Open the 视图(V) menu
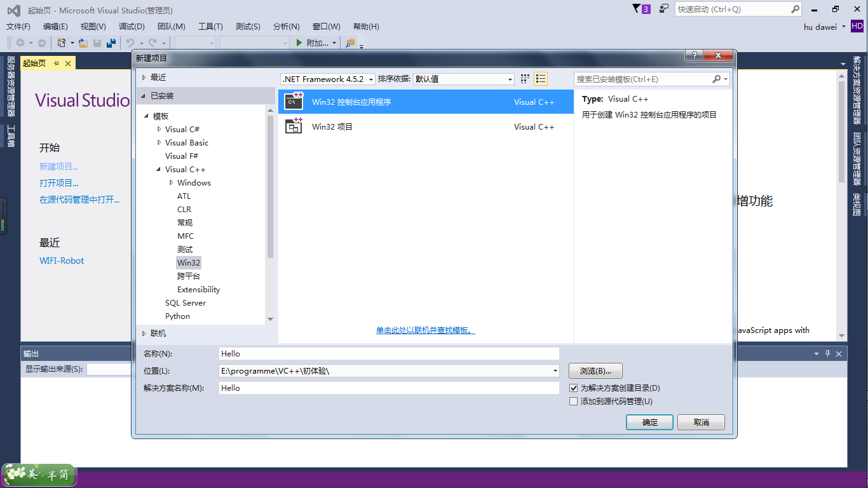Image resolution: width=868 pixels, height=488 pixels. point(93,26)
